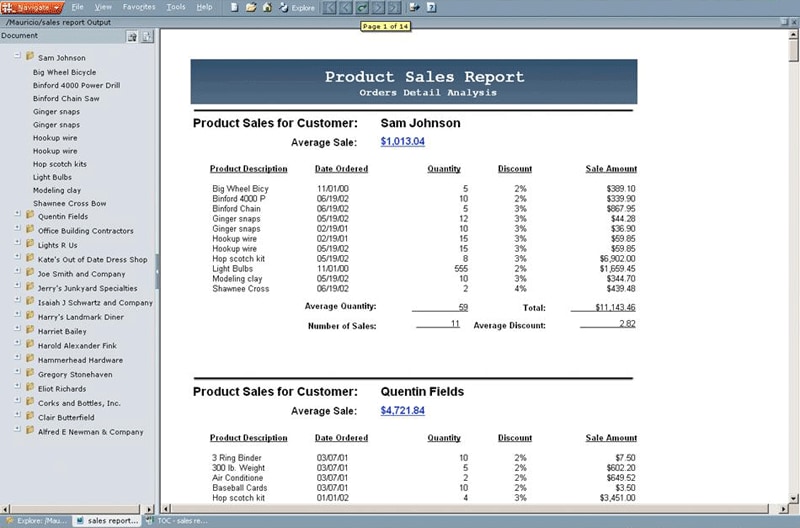Click the Total value $11,143.46
Image resolution: width=800 pixels, height=528 pixels.
tap(615, 307)
